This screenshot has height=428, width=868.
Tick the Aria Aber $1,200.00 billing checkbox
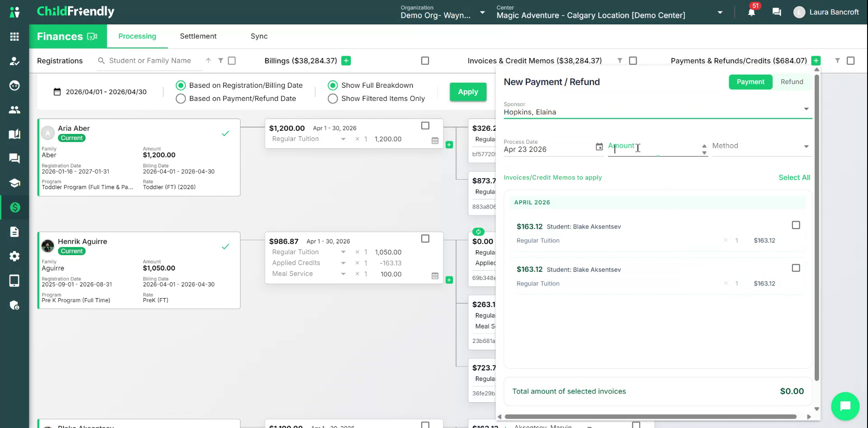pyautogui.click(x=425, y=126)
